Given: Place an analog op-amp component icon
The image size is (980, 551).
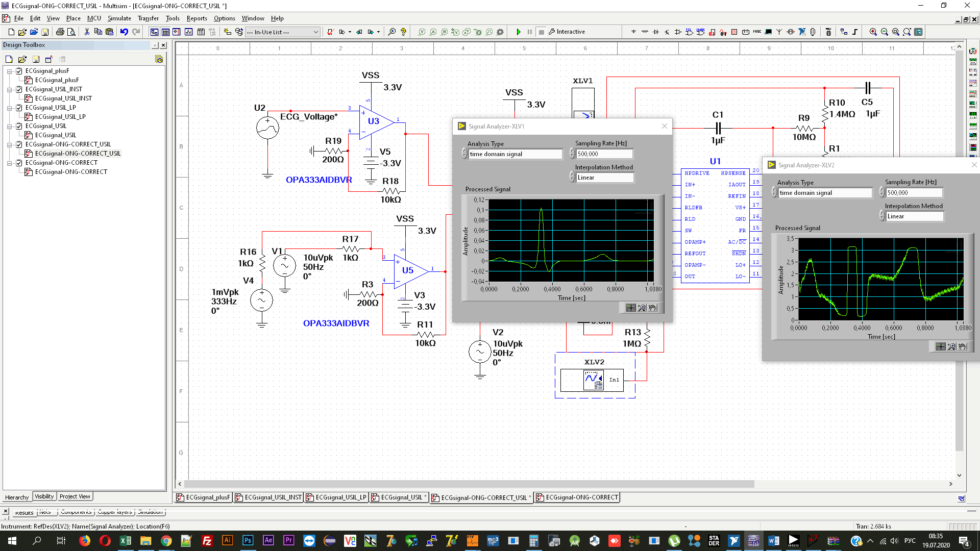Looking at the screenshot, I should [678, 32].
